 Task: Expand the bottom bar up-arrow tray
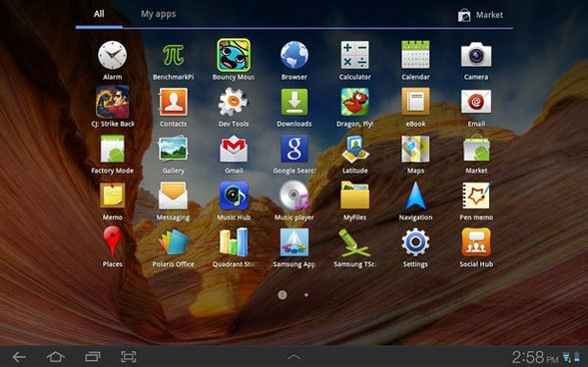pyautogui.click(x=294, y=357)
